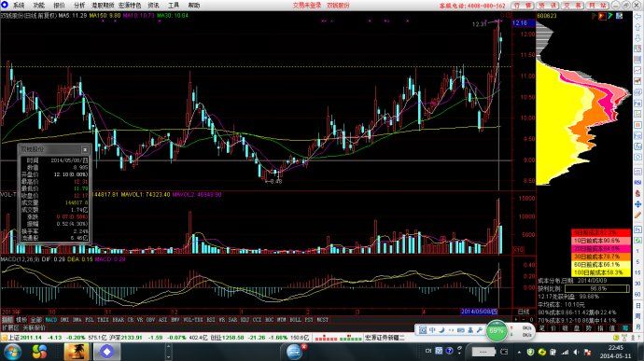
Task: Select the MACD indicator tab
Action: (x=51, y=320)
